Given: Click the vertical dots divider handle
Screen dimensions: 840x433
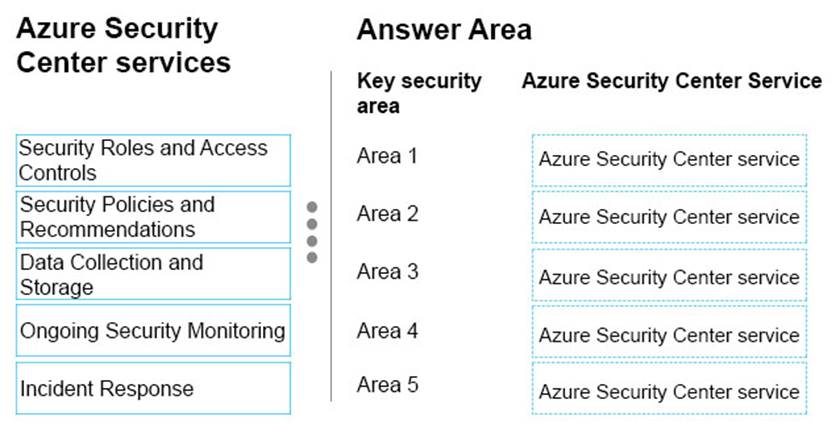Looking at the screenshot, I should point(312,232).
